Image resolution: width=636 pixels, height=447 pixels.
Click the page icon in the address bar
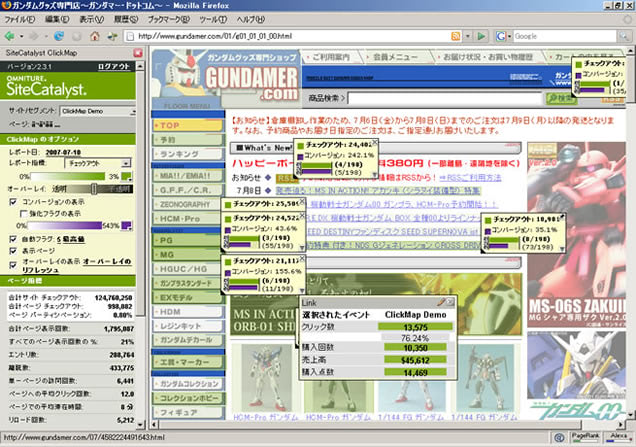130,36
